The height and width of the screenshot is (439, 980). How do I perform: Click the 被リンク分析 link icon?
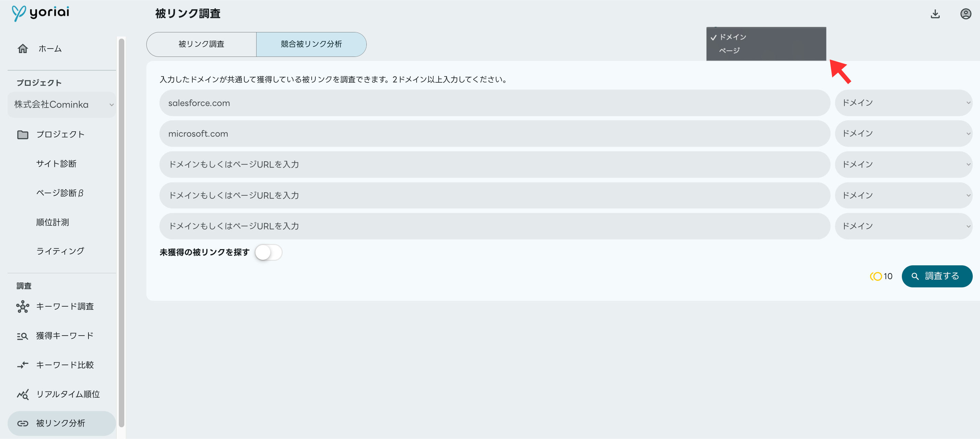click(23, 423)
